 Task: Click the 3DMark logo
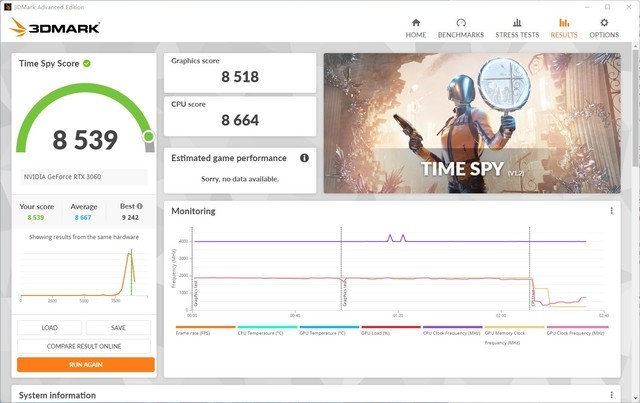point(55,27)
